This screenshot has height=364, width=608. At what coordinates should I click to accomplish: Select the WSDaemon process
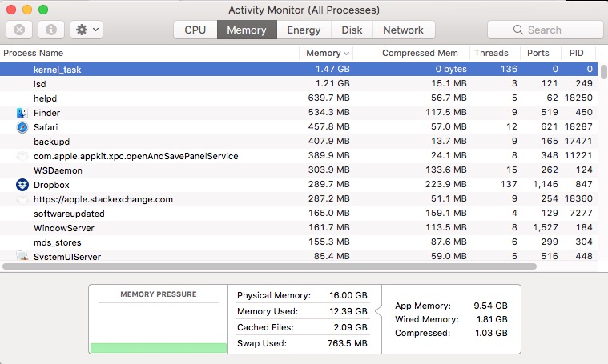(58, 170)
